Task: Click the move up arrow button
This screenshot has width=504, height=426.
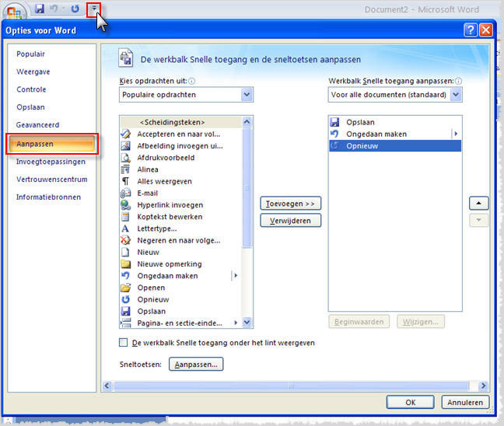Action: coord(478,203)
